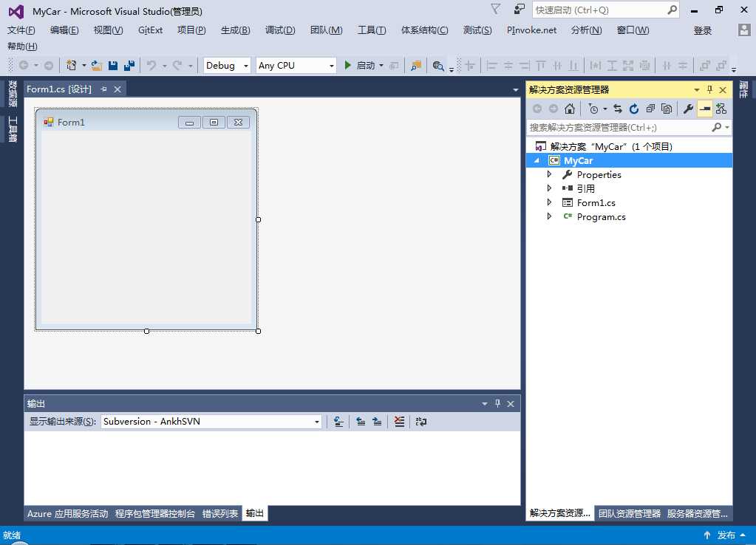Click Sync with Active Document icon

618,109
